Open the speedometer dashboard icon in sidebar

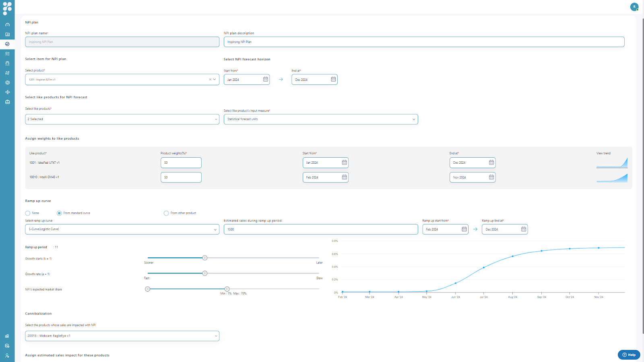coord(7,25)
